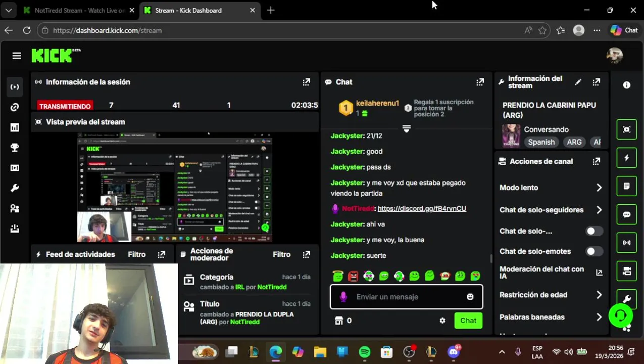Click the info icon in right toolbar

coord(627,85)
